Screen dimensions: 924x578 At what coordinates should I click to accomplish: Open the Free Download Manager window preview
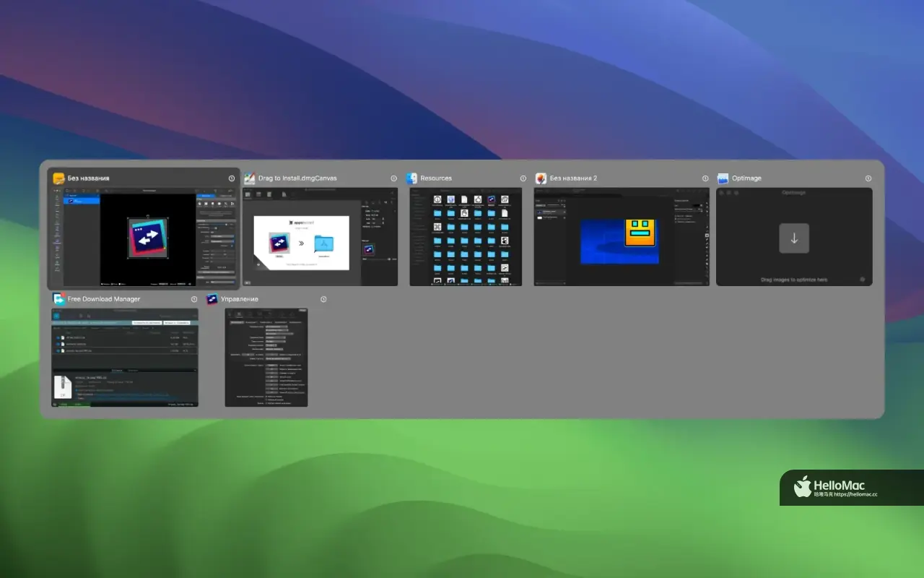(125, 358)
